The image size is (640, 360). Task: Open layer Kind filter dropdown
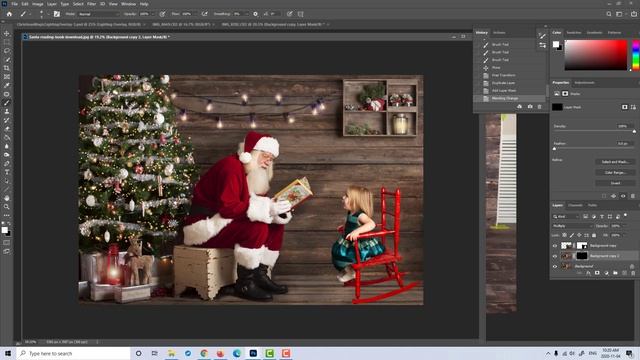(566, 216)
